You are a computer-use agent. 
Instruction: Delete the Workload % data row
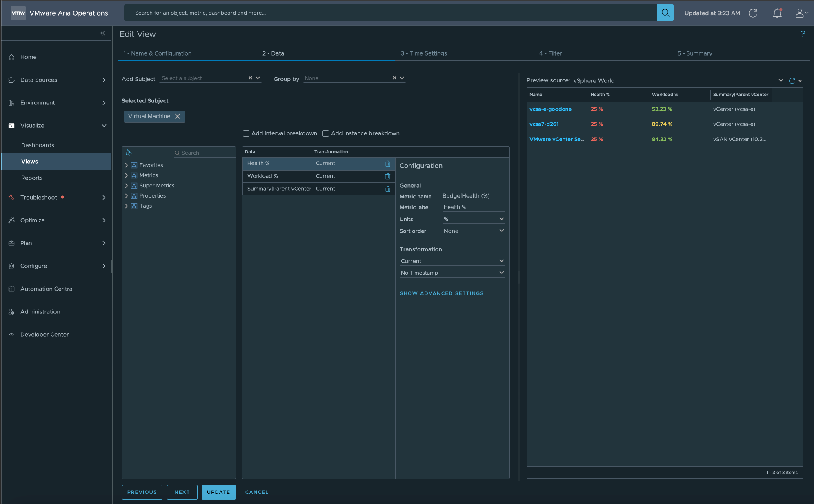tap(387, 176)
